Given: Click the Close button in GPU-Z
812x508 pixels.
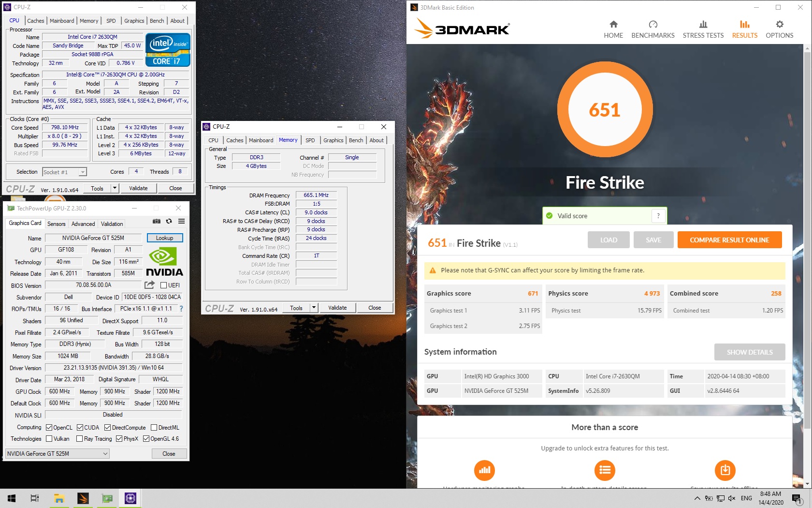Looking at the screenshot, I should (169, 454).
